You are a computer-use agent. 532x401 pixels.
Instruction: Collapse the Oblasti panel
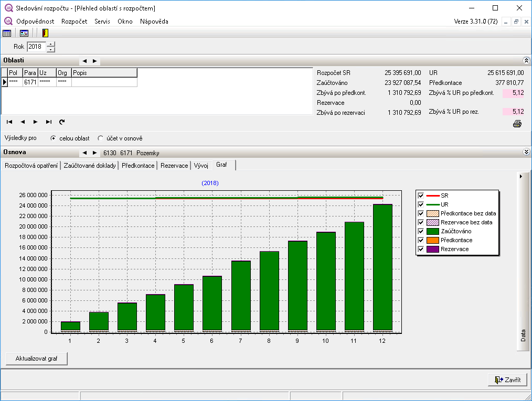pos(526,61)
